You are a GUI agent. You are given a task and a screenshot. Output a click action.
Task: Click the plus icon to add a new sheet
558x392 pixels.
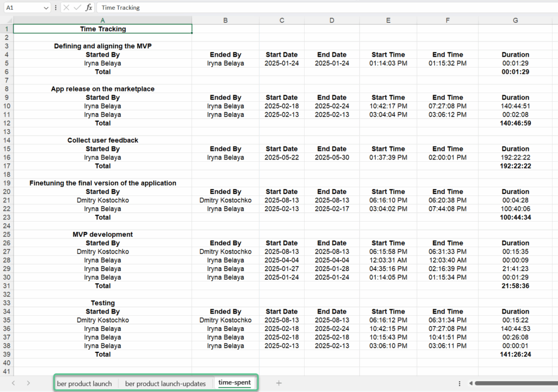[278, 383]
